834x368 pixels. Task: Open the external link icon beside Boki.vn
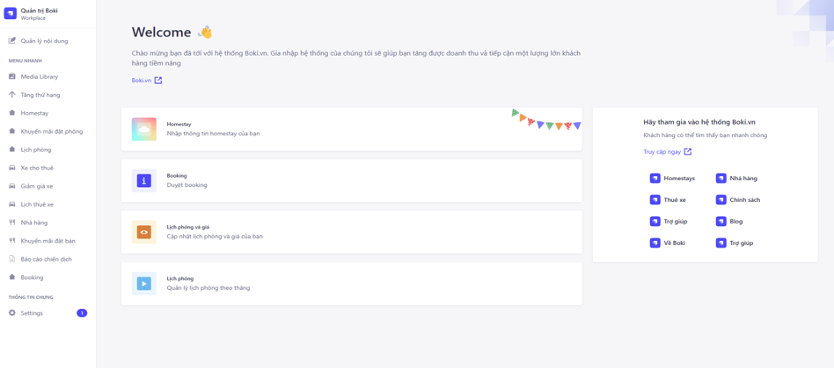[158, 80]
